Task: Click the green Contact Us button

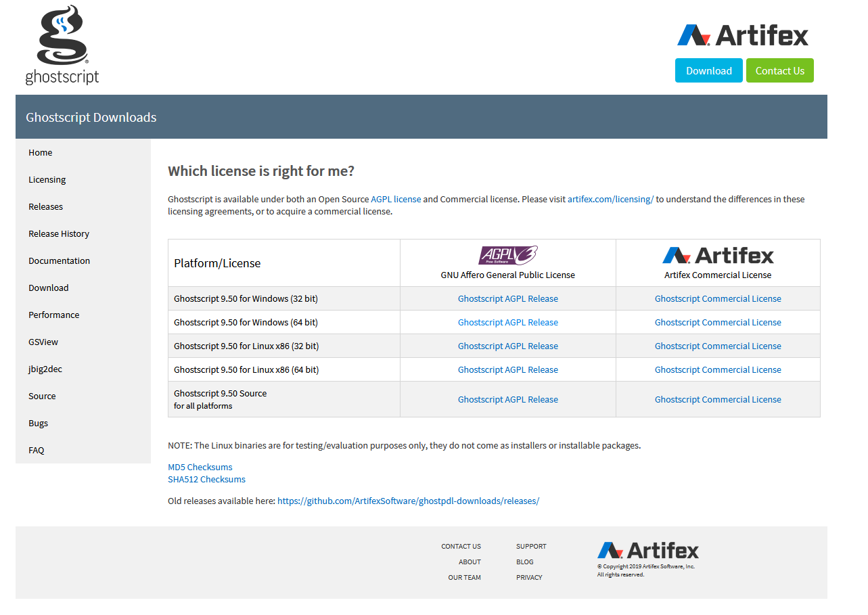Action: point(780,70)
